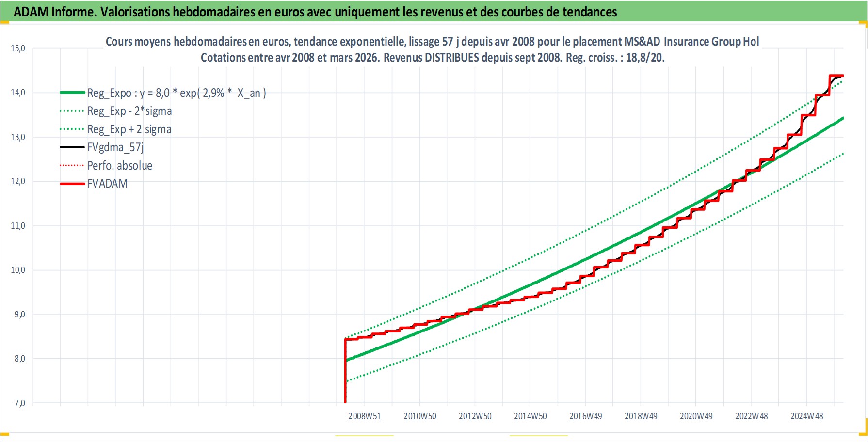Click thick red line swatch for FVADAM
This screenshot has width=868, height=442.
coord(72,184)
